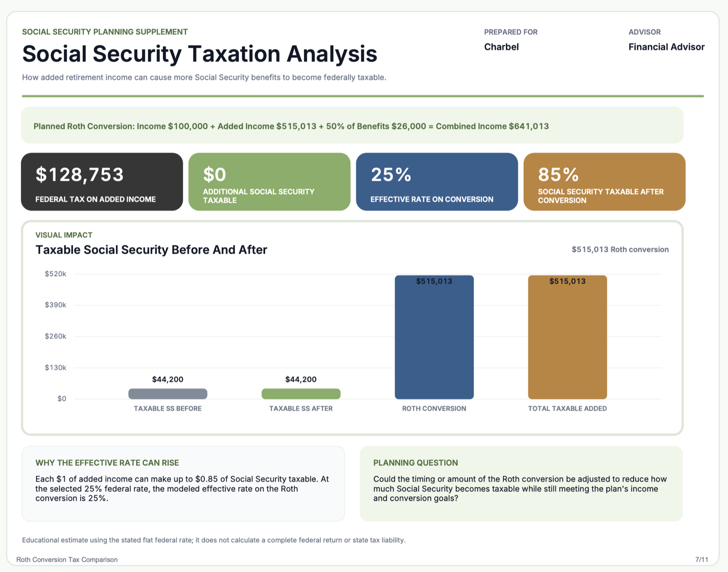Click the Why The Effective Rate Can Rise heading
The height and width of the screenshot is (572, 728).
pos(107,463)
